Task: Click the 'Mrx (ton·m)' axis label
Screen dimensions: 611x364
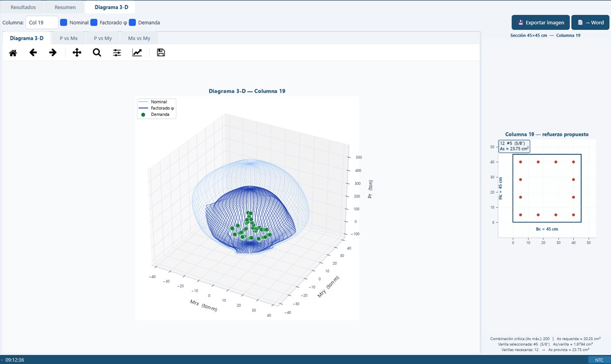Action: [203, 306]
